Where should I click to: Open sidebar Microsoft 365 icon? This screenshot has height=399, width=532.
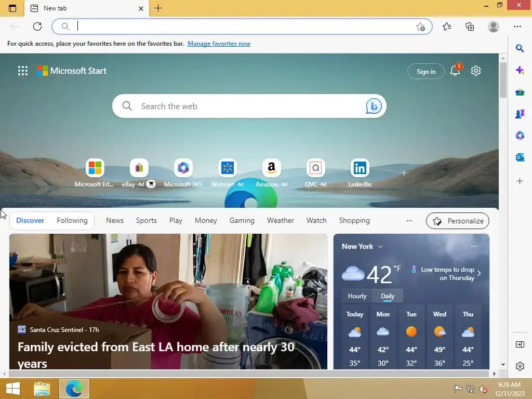tap(520, 136)
